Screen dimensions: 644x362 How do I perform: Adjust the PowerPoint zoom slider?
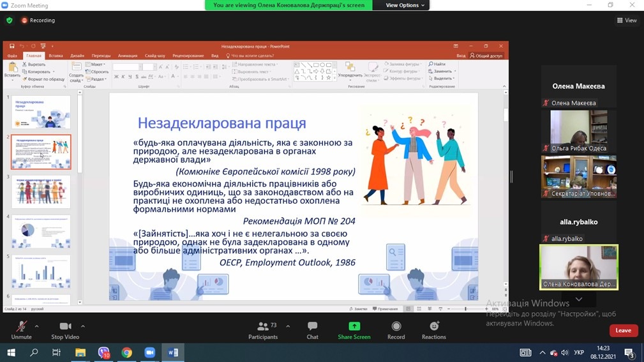(x=465, y=308)
